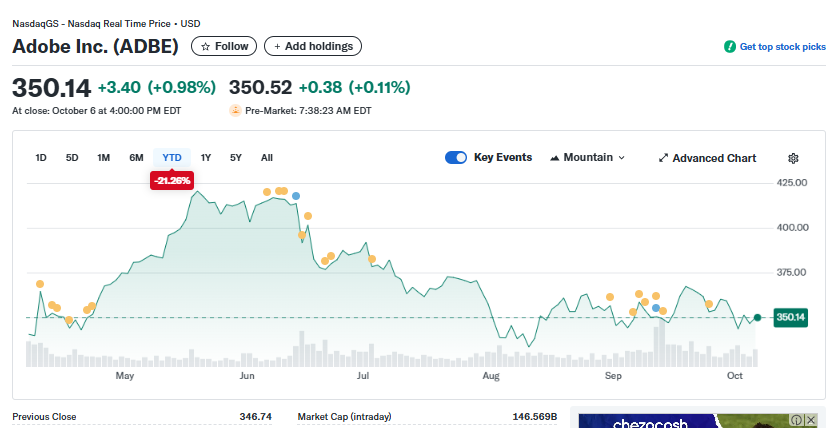Click the blue event dot in September
The image size is (840, 428).
(x=656, y=308)
